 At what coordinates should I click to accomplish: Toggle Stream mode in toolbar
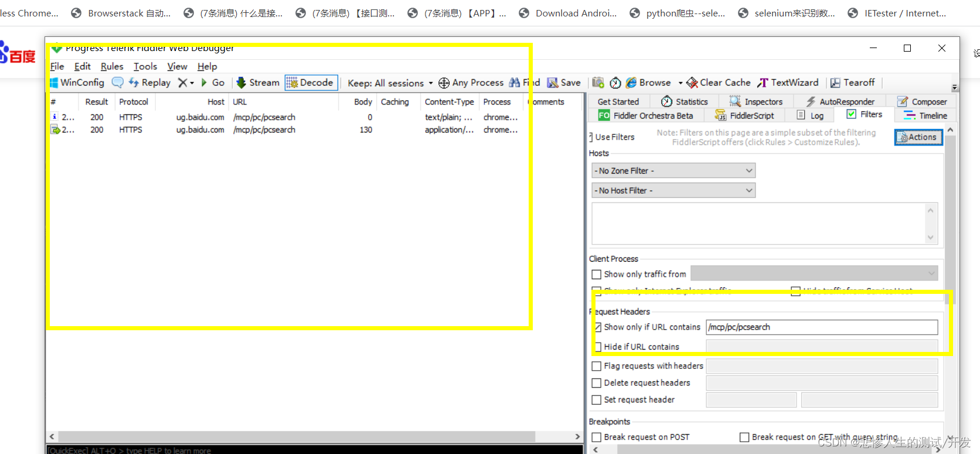tap(258, 83)
